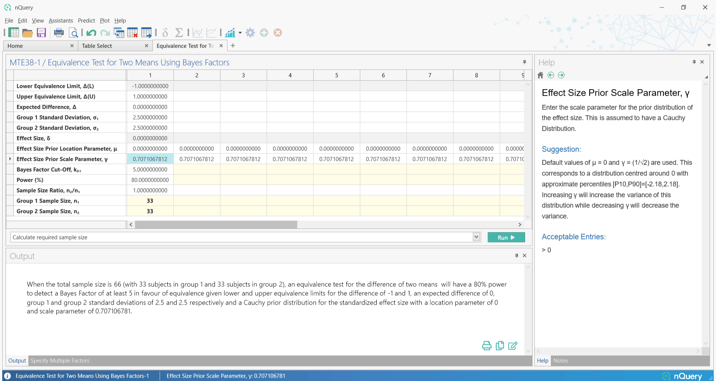Click table icon with blue arrow
This screenshot has width=716, height=381.
click(x=147, y=32)
